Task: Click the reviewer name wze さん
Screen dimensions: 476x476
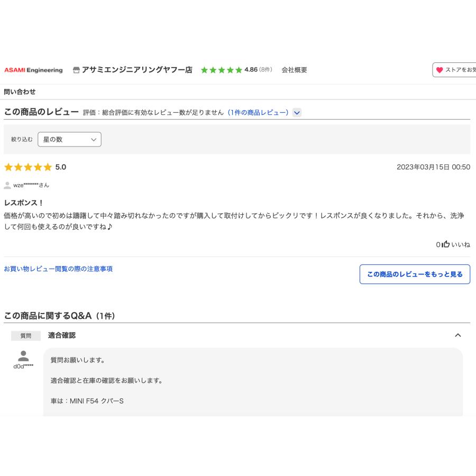Action: (x=31, y=185)
